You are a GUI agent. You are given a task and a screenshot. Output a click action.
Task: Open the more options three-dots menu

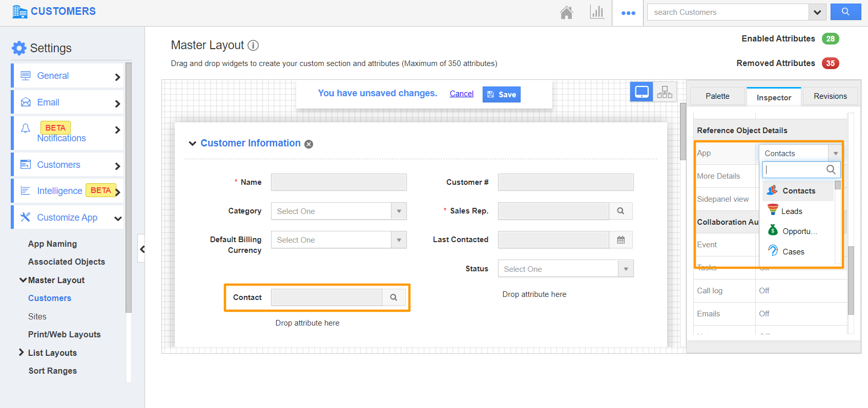point(628,13)
